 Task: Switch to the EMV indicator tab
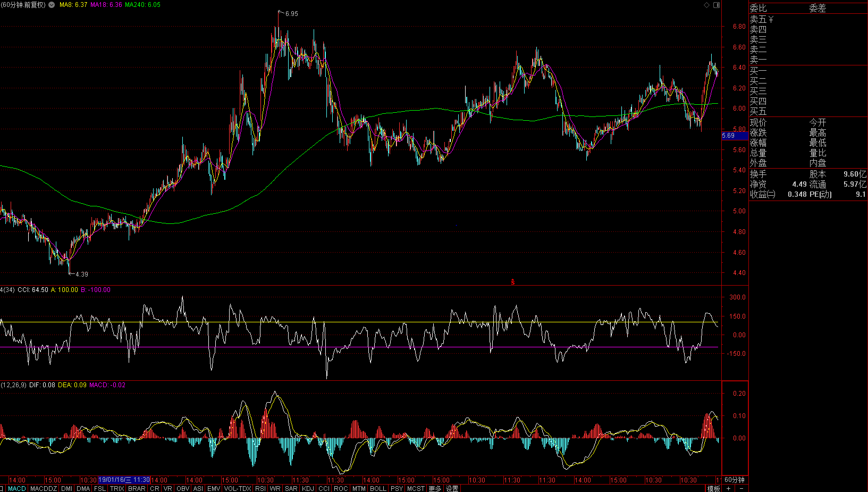coord(214,488)
